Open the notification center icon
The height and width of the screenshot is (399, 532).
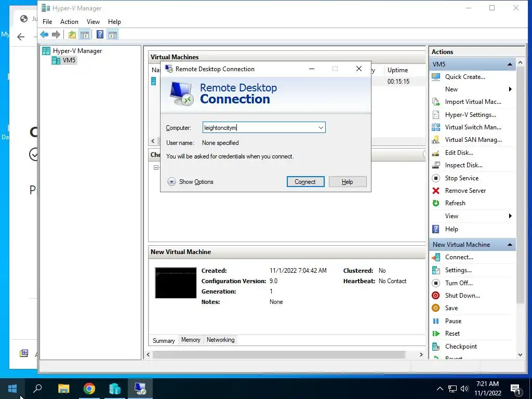515,389
